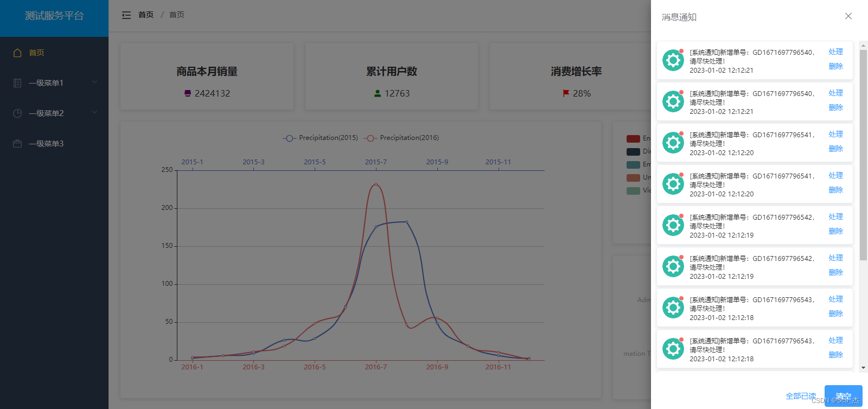Open the 首页 sidebar menu item

click(54, 53)
